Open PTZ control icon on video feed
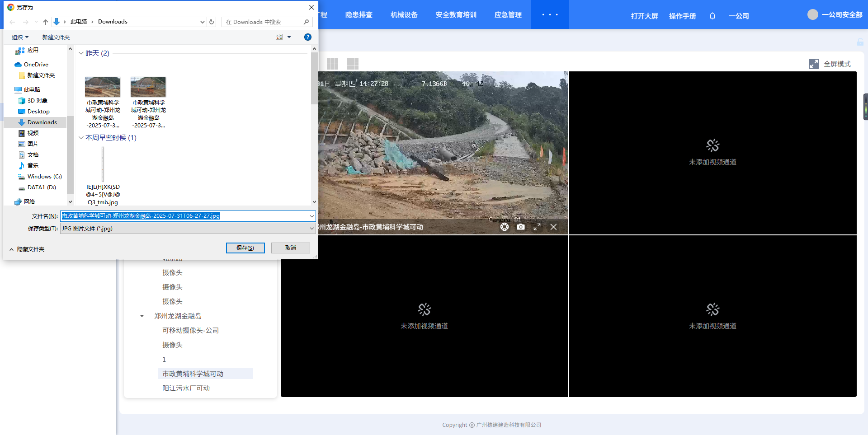The height and width of the screenshot is (435, 868). 505,227
